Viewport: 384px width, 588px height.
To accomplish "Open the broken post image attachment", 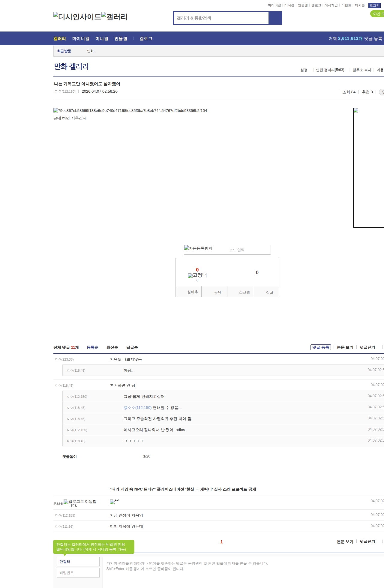I will tap(130, 110).
